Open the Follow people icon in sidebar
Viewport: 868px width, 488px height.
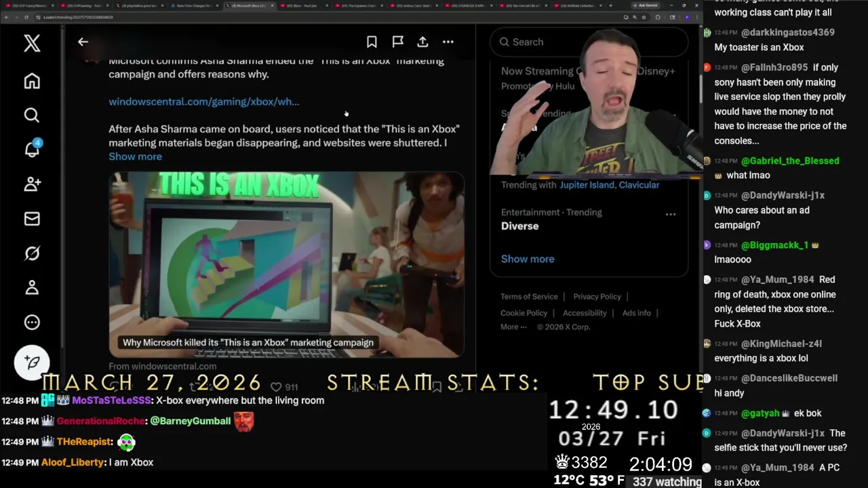[32, 184]
